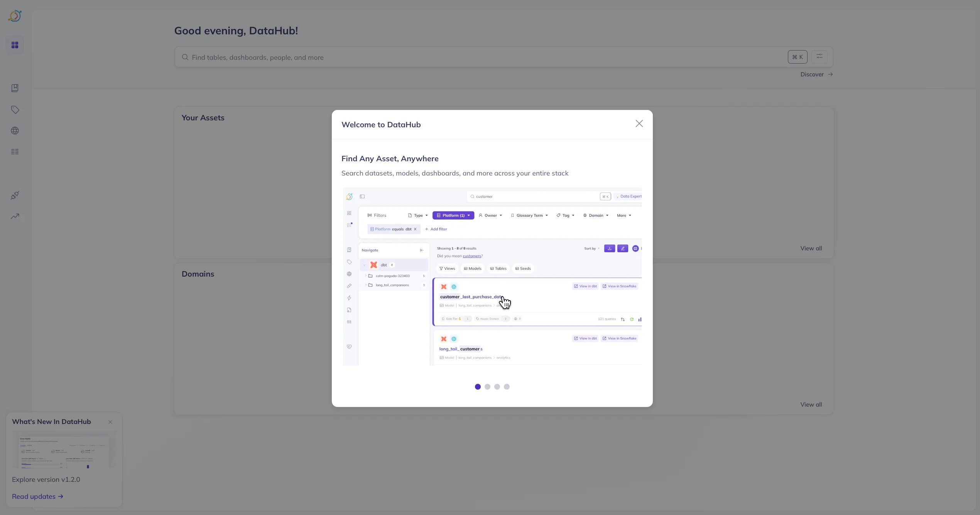Click the ⌘K shortcut badge

click(797, 57)
